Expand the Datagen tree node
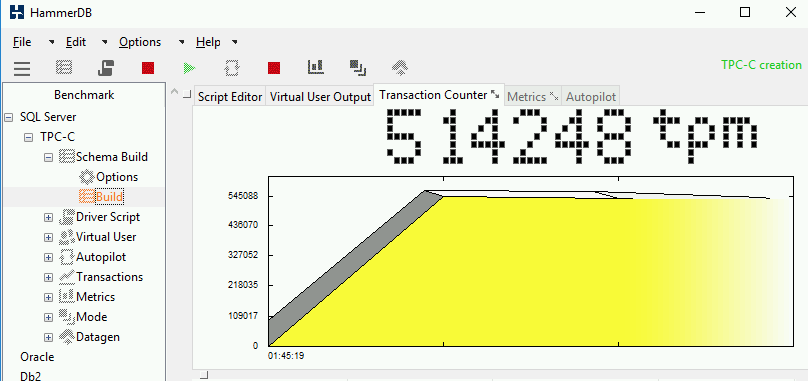 click(48, 337)
